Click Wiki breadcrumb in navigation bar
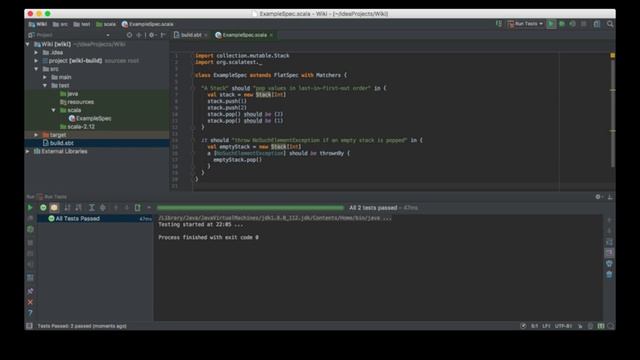This screenshot has width=640, height=360. point(38,24)
